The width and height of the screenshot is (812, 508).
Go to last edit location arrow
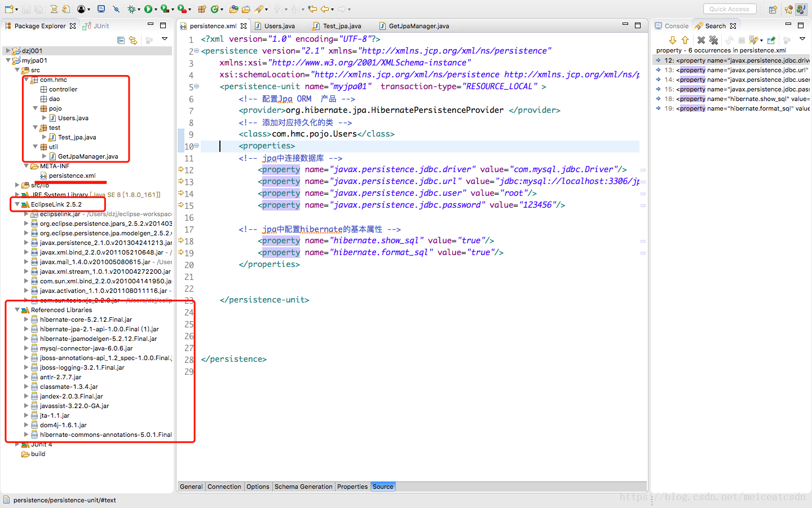click(312, 9)
